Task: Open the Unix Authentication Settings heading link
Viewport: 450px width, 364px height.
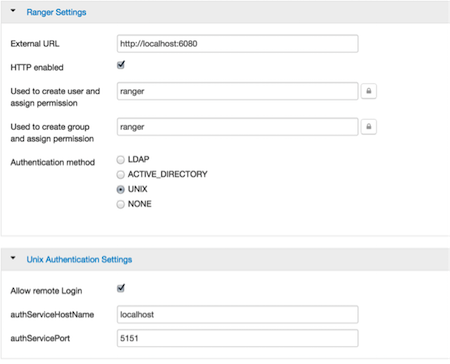Action: pos(79,260)
